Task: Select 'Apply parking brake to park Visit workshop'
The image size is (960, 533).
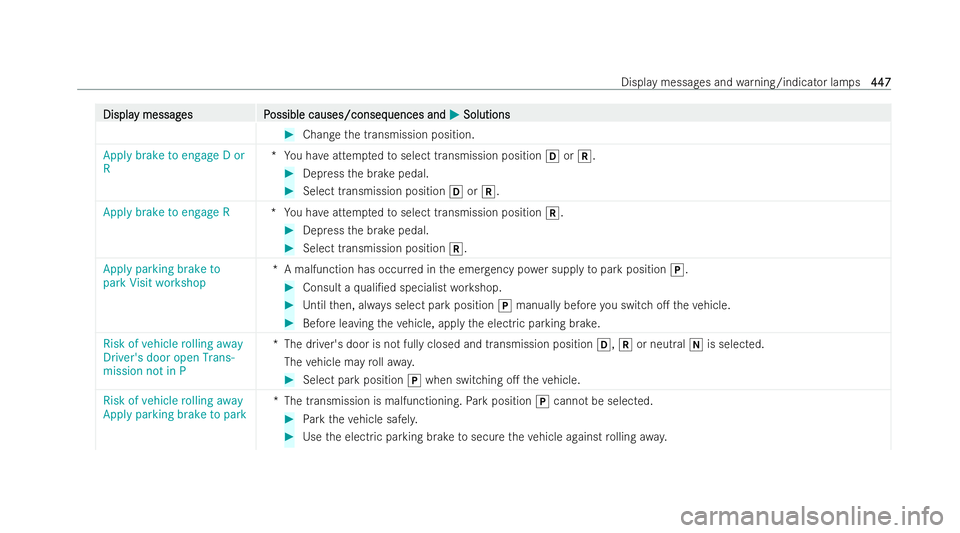Action: click(162, 276)
